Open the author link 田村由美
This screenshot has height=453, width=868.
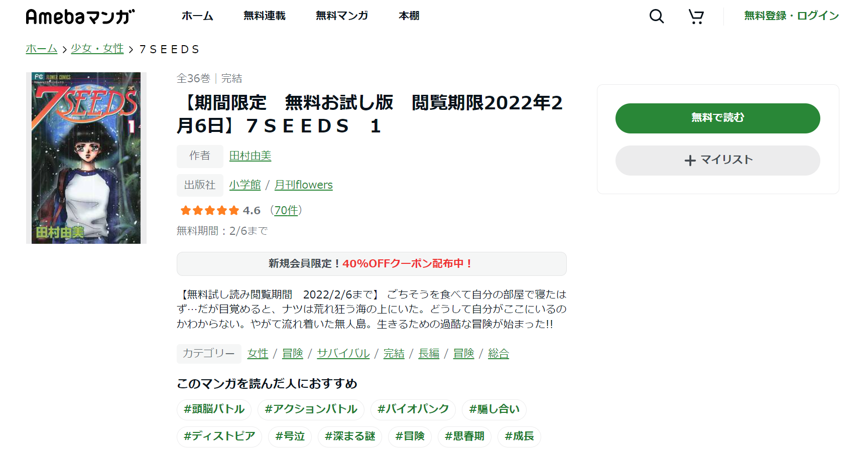(x=250, y=156)
